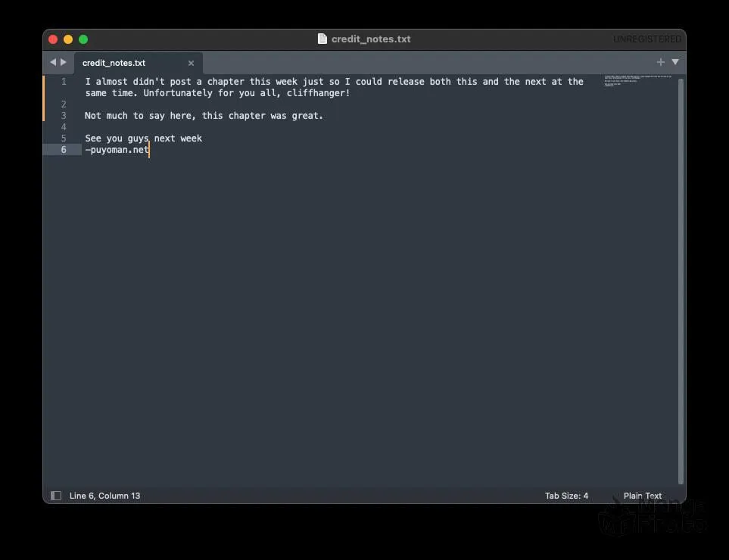The image size is (729, 560).
Task: Click line number 6 in the gutter
Action: coord(64,150)
